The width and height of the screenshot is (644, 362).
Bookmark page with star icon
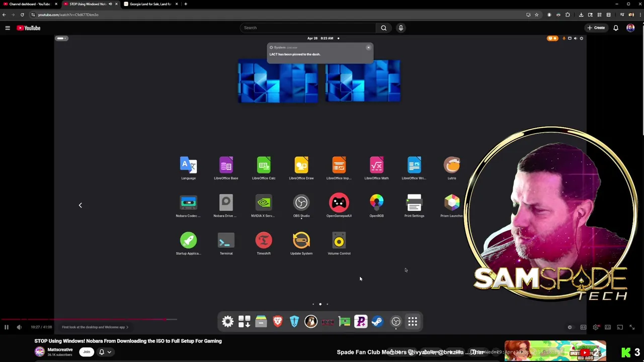(536, 15)
